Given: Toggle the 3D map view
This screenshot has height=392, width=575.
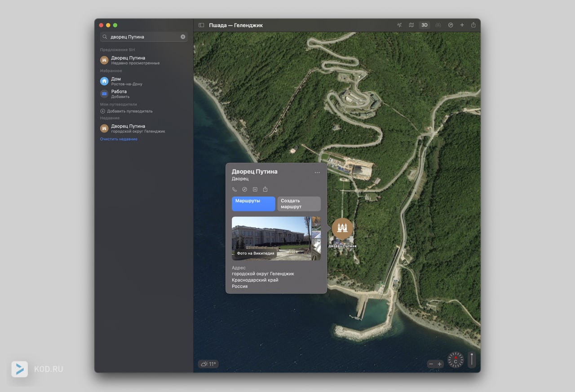Looking at the screenshot, I should pos(425,25).
